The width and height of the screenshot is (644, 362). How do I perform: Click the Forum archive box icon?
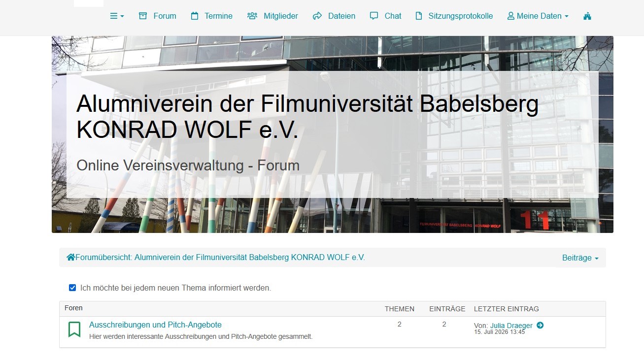pos(143,16)
